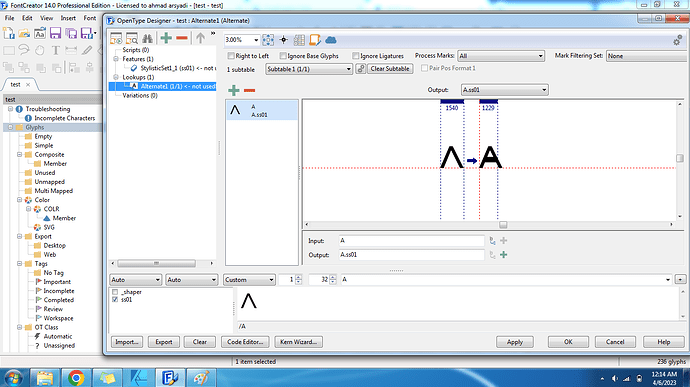
Task: Click the green plus icon above the substitution list
Action: click(x=234, y=90)
